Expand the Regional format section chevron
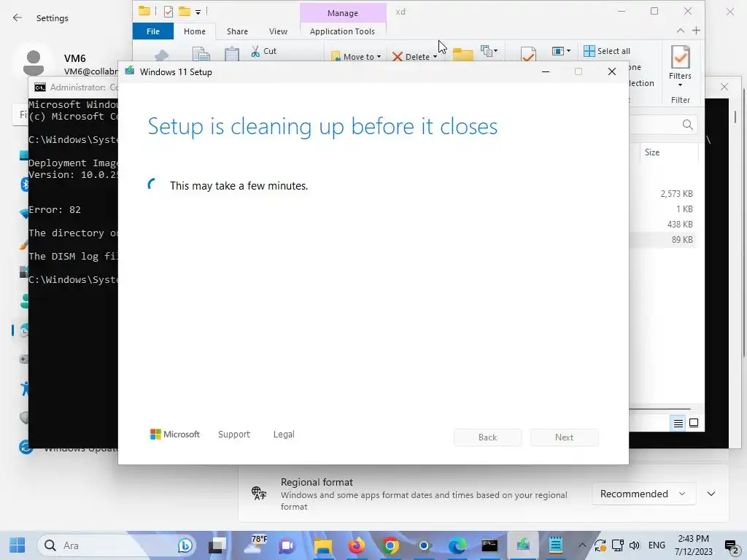Screen dimensions: 747x560 (711, 494)
